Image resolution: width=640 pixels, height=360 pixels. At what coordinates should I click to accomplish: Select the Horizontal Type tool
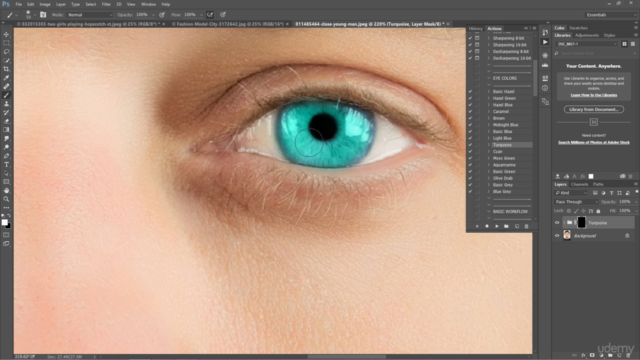[x=6, y=164]
